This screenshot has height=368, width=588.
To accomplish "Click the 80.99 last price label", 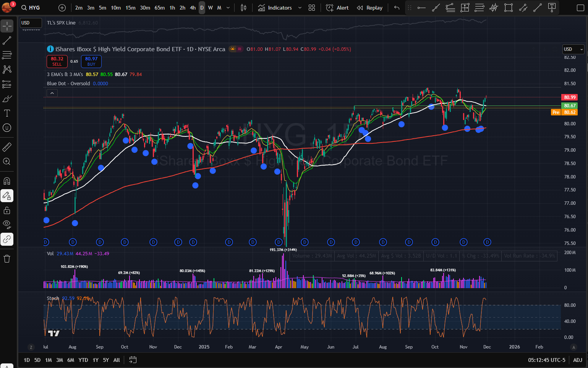I will tap(570, 97).
